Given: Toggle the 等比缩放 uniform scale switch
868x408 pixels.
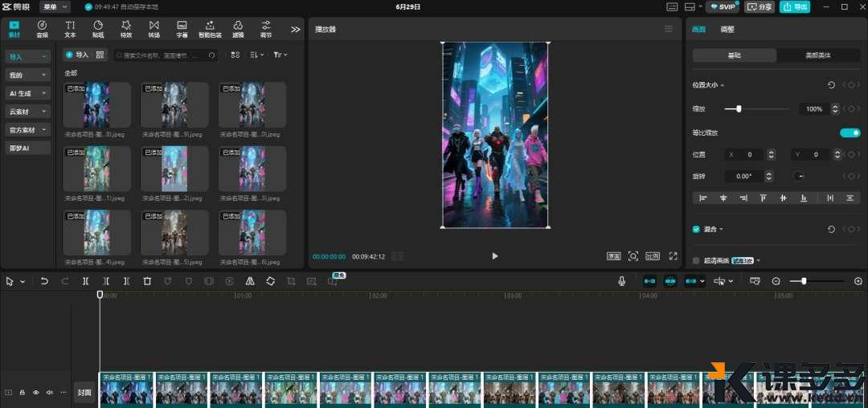Looking at the screenshot, I should [850, 133].
